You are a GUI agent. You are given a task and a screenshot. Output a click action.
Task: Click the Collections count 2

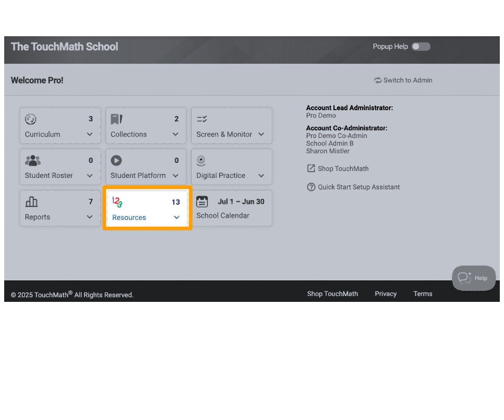176,119
